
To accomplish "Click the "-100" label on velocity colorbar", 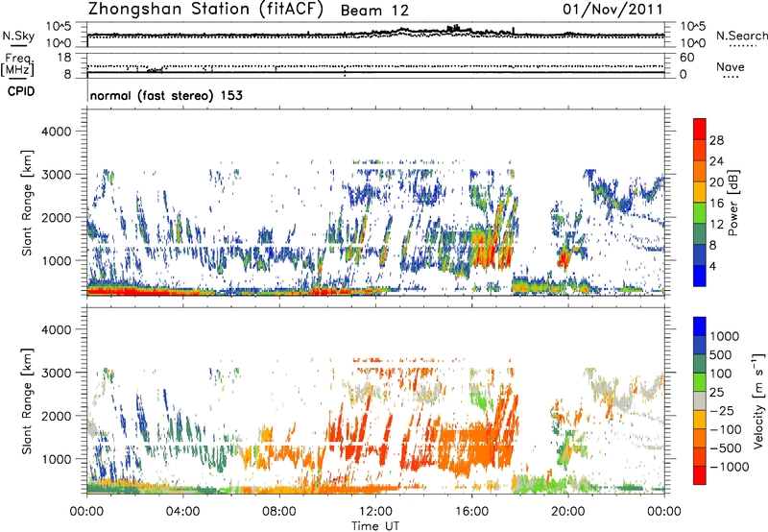I will coord(725,429).
